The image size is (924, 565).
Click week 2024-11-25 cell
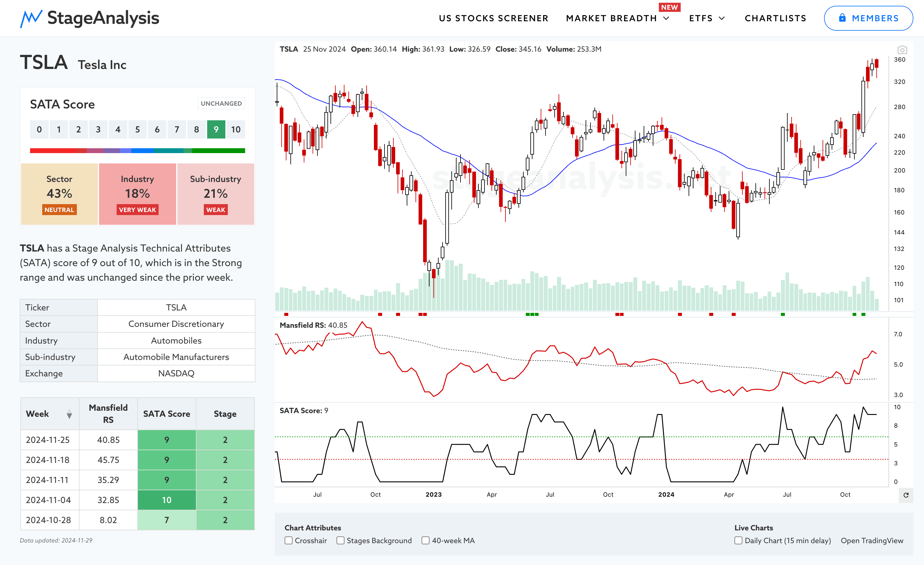coord(50,440)
